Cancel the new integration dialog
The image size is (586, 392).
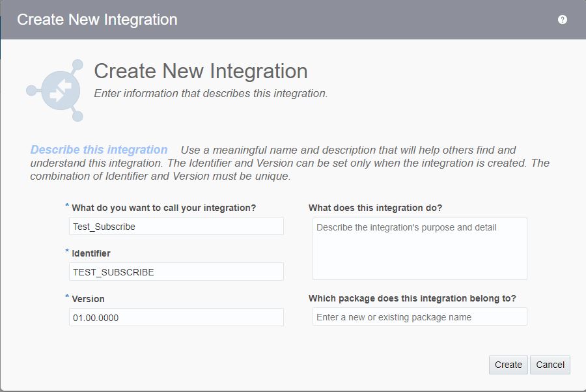pos(550,365)
